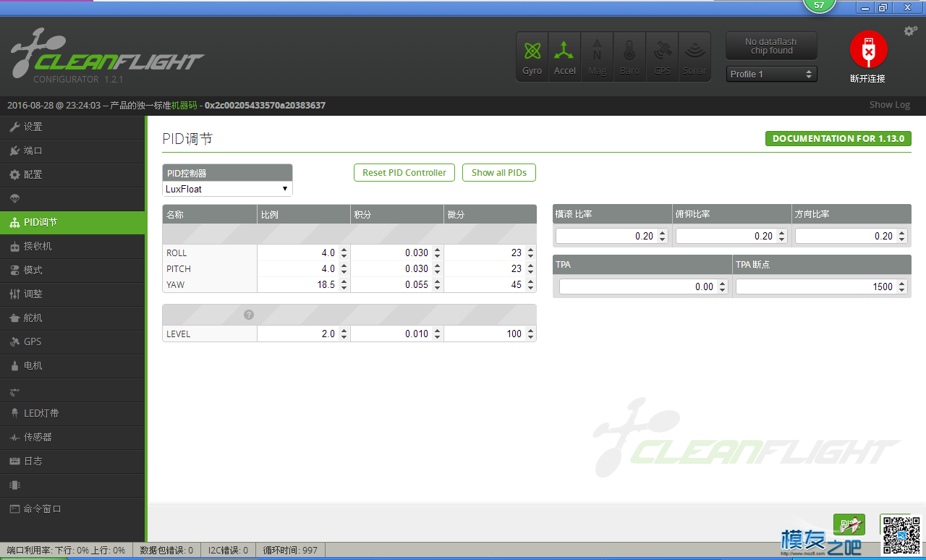Open the PID控制器 LuxFloat dropdown

tap(227, 189)
